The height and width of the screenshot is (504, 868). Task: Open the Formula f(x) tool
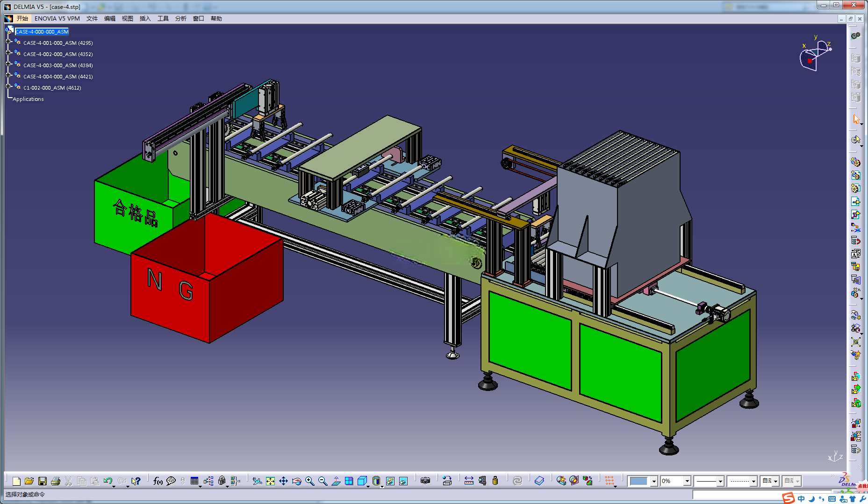[x=158, y=481]
